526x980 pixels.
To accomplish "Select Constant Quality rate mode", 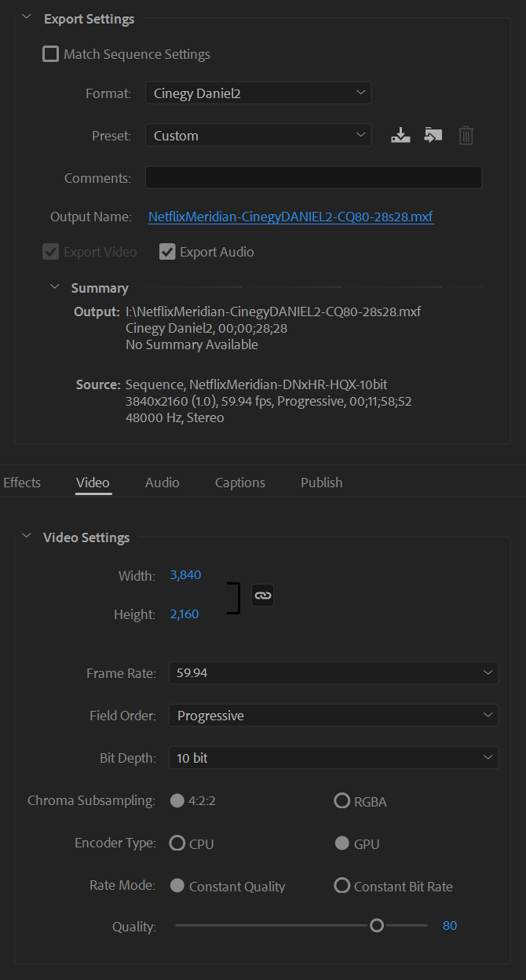I will pyautogui.click(x=177, y=885).
